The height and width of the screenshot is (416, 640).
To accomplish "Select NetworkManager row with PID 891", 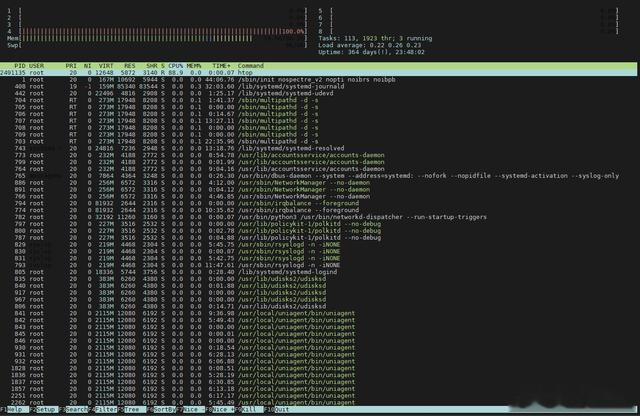I will point(318,189).
